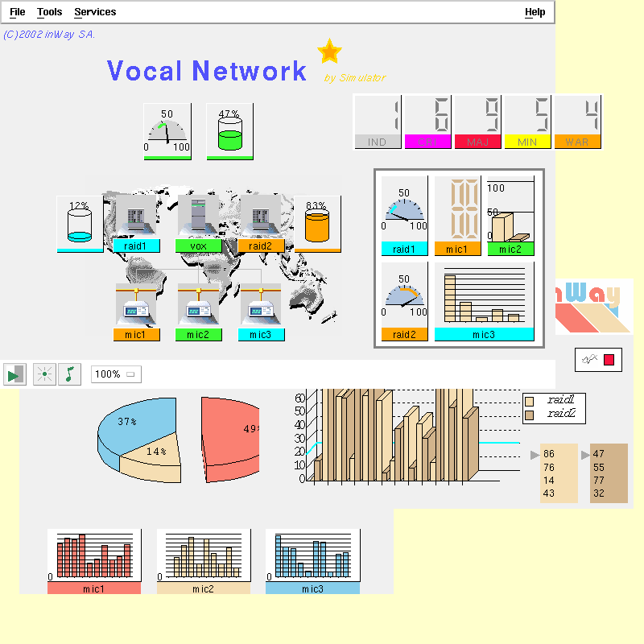
Task: Click the 47% green tank indicator
Action: [229, 131]
